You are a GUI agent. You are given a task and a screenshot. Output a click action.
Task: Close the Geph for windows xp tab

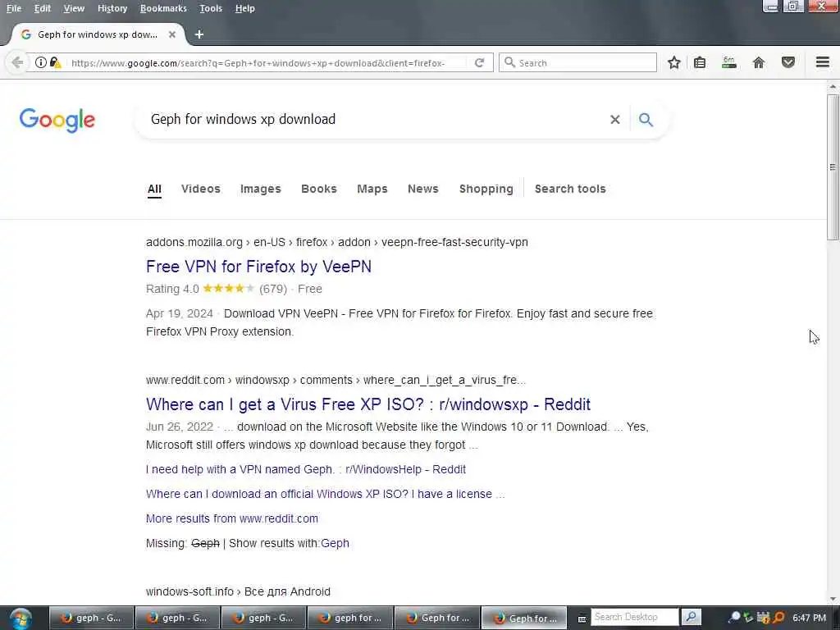click(x=172, y=34)
